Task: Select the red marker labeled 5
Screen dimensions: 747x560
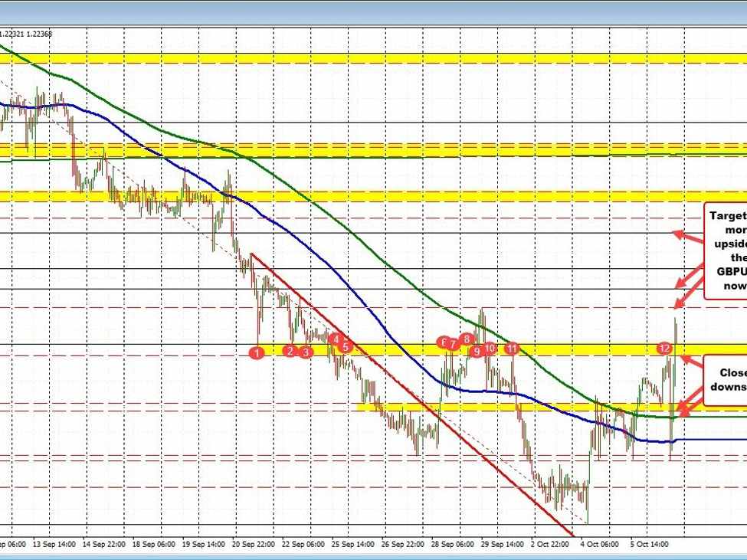Action: [346, 346]
